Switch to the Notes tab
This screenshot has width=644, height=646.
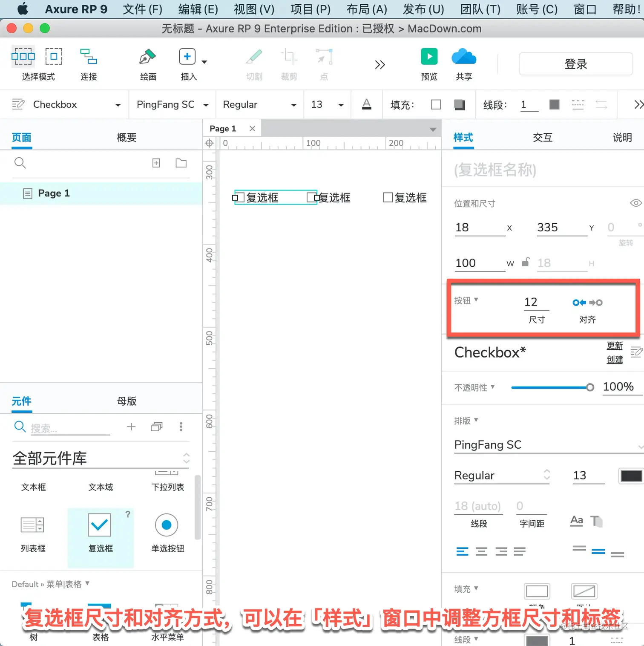click(x=622, y=138)
